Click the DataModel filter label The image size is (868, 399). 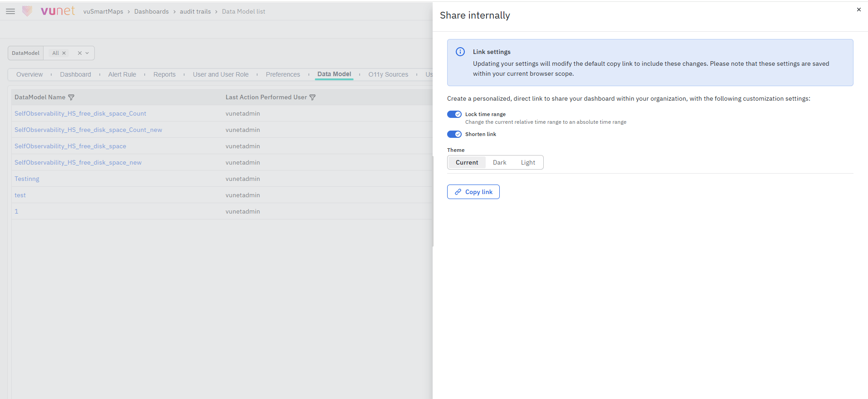25,53
